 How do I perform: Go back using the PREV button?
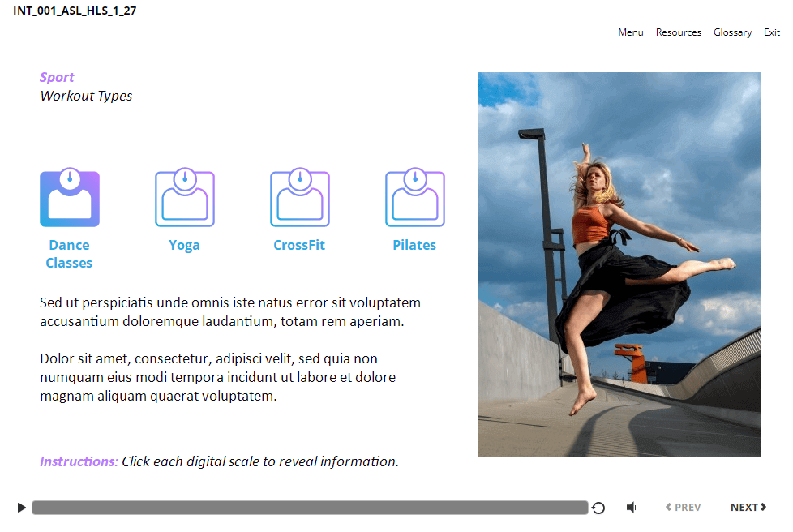click(683, 508)
